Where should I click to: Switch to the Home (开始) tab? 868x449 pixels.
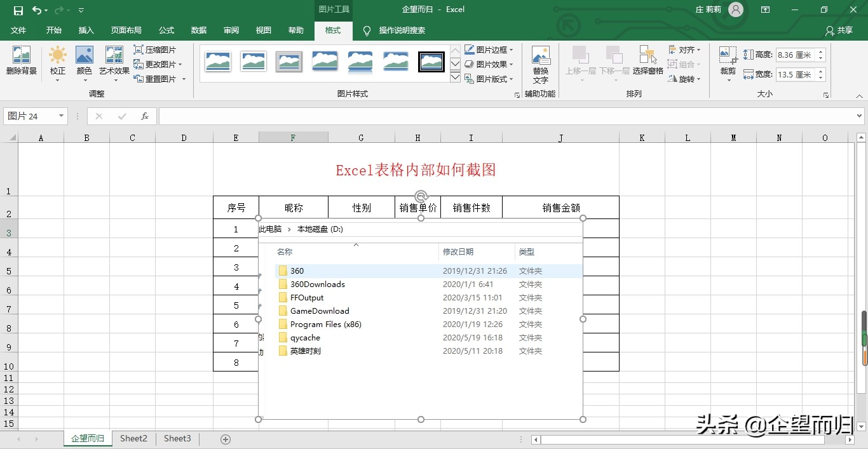[54, 30]
